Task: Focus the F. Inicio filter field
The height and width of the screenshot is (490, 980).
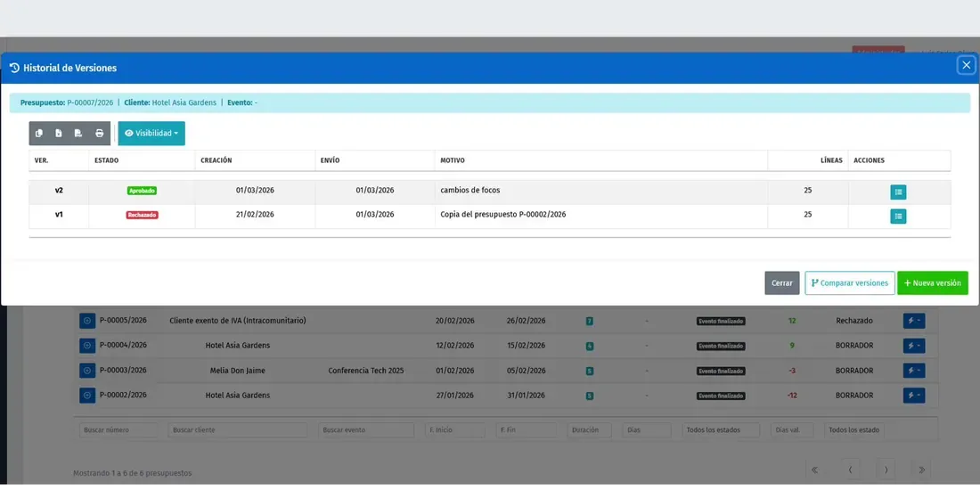Action: point(455,430)
